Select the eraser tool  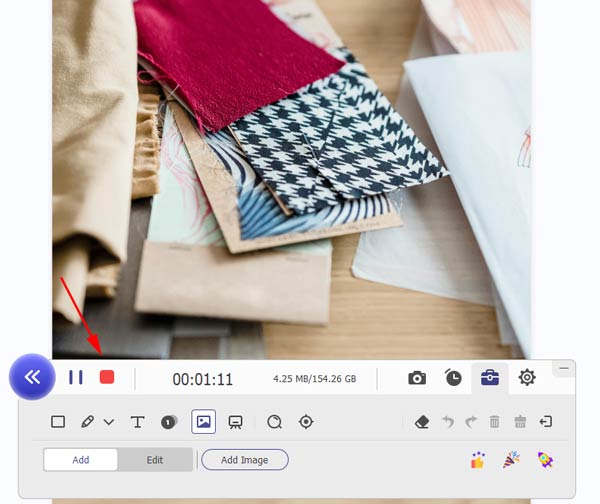click(421, 422)
